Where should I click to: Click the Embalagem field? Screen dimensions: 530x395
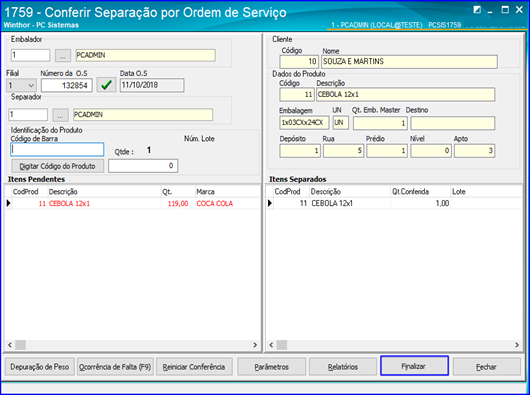pos(304,123)
